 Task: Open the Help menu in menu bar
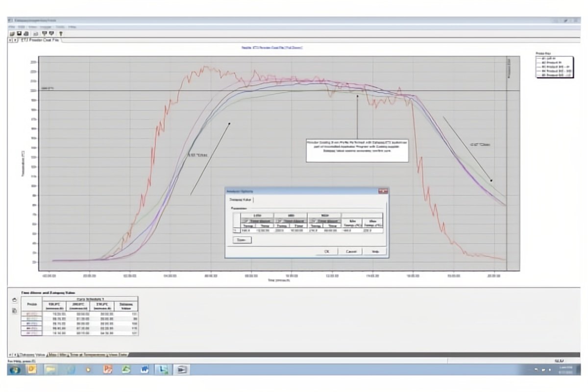point(72,26)
